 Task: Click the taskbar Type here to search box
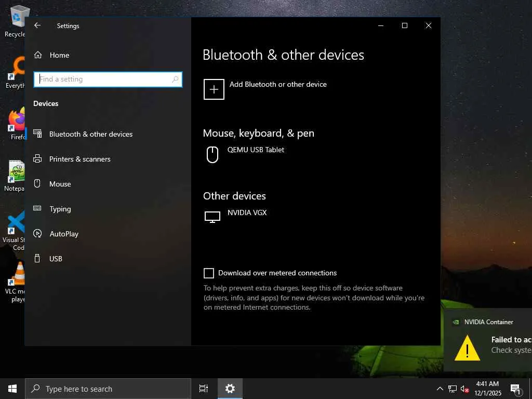(x=108, y=389)
